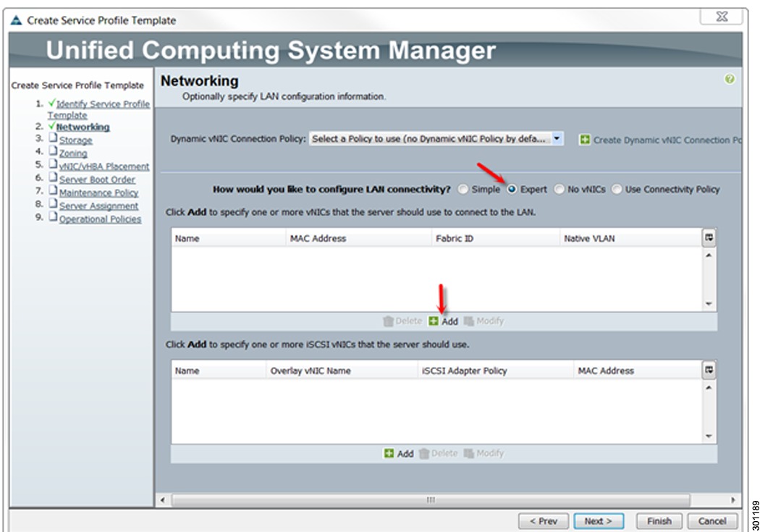
Task: Go to Server Assignment step
Action: (98, 206)
